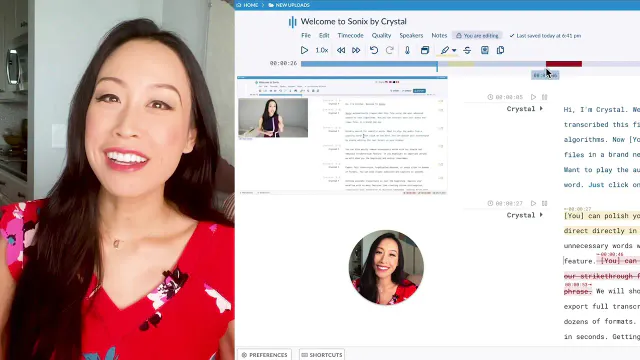Open the highlight color dropdown arrow
The height and width of the screenshot is (360, 640).
click(454, 51)
